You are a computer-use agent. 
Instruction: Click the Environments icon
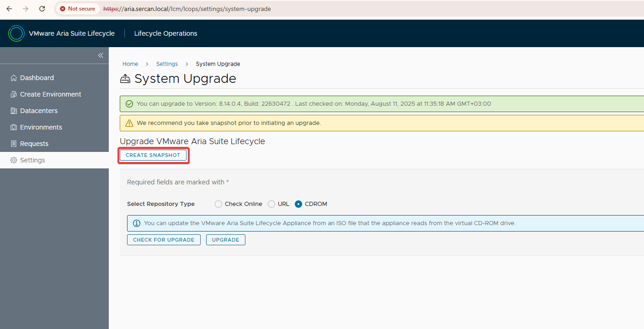coord(14,127)
